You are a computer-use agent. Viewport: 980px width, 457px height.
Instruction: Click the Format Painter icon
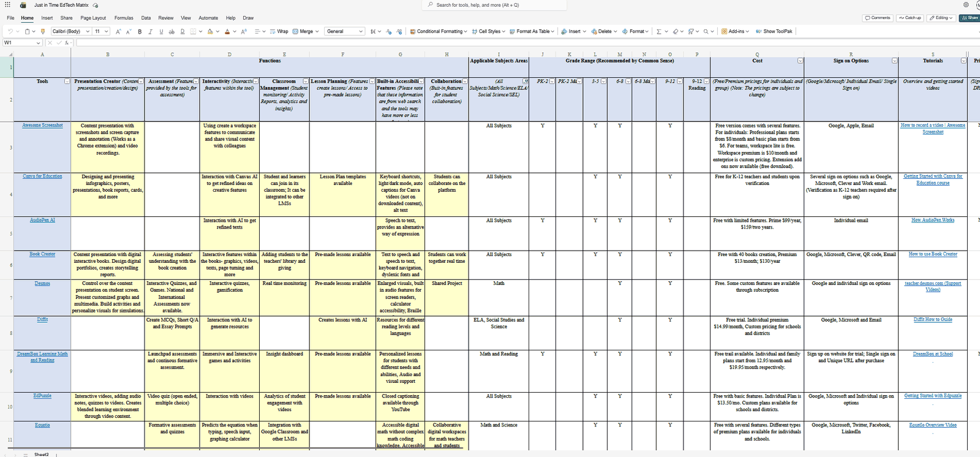(x=43, y=31)
